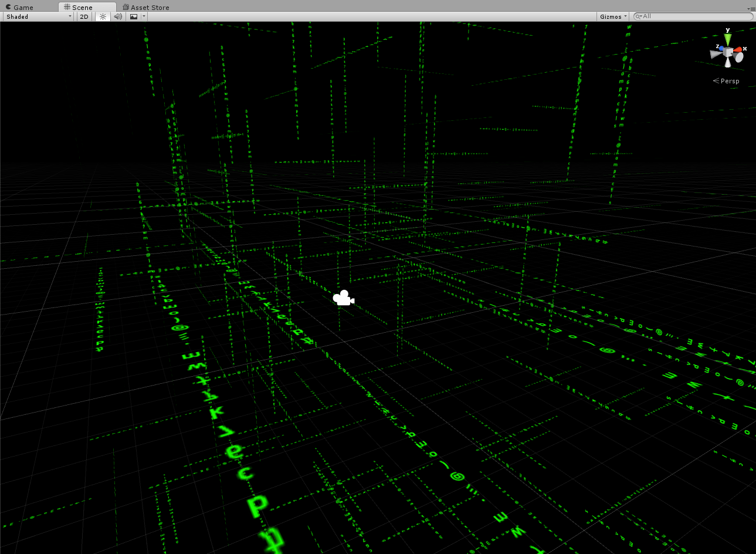The image size is (756, 554).
Task: Click the left grey cone of the gizmo
Action: pyautogui.click(x=715, y=54)
